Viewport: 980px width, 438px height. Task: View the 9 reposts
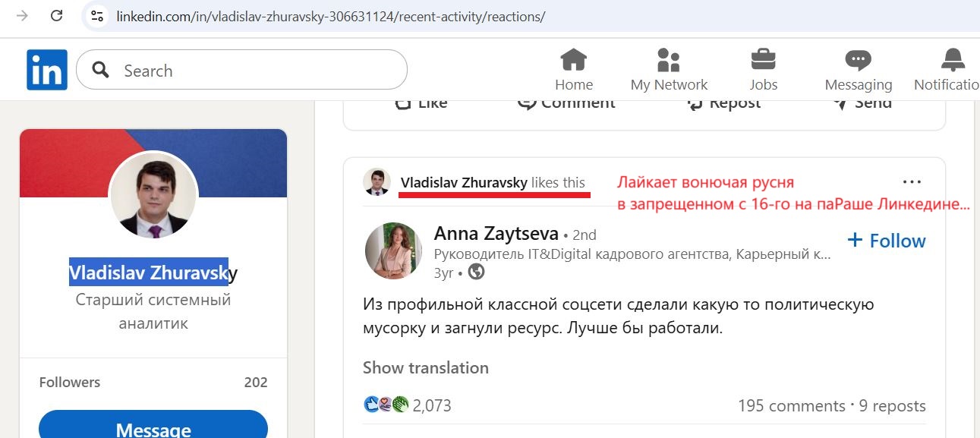(893, 406)
